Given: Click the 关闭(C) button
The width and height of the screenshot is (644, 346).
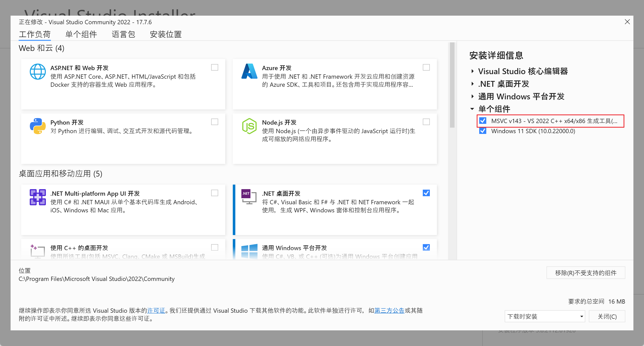Looking at the screenshot, I should (x=607, y=316).
